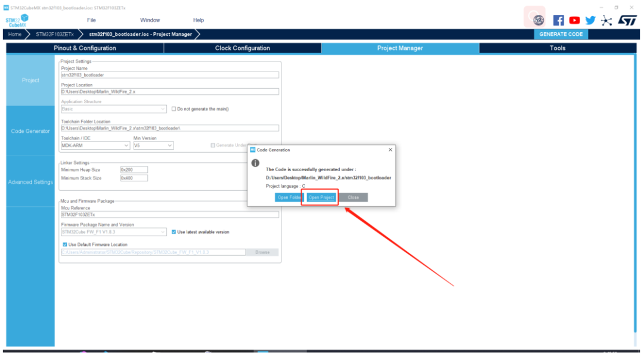The height and width of the screenshot is (356, 644).
Task: Click the Toolchain Folder Location field
Action: click(169, 128)
